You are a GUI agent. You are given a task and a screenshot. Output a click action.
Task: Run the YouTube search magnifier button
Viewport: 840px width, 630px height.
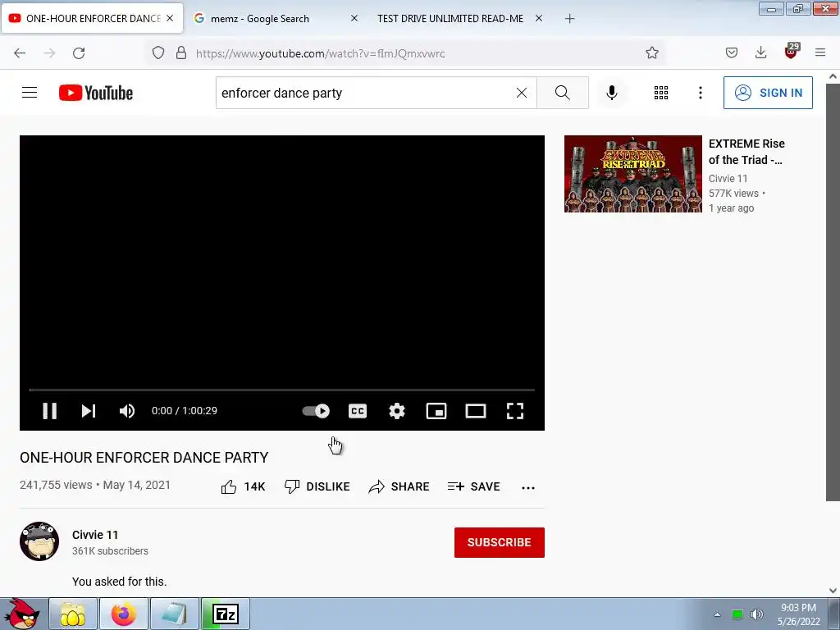pos(563,93)
